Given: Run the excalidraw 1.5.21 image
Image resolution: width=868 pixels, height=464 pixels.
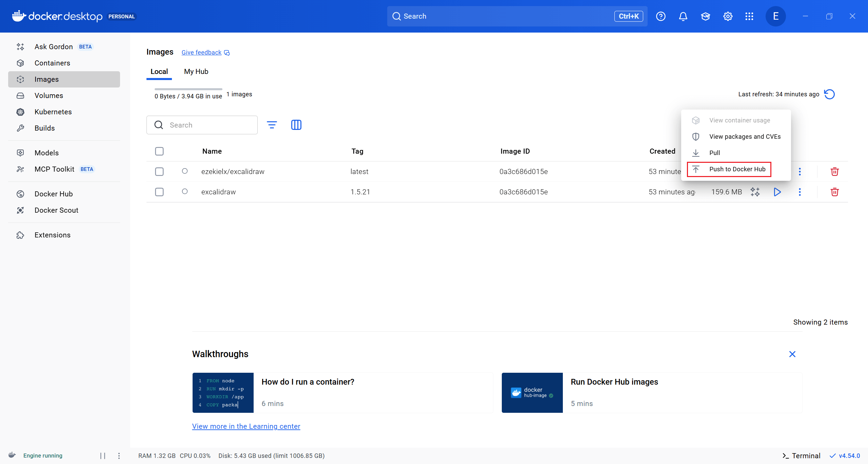Looking at the screenshot, I should point(777,192).
